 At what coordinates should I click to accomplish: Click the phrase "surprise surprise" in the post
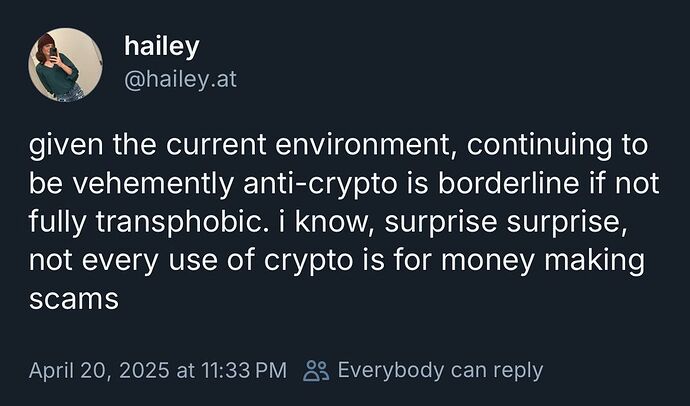click(x=503, y=223)
